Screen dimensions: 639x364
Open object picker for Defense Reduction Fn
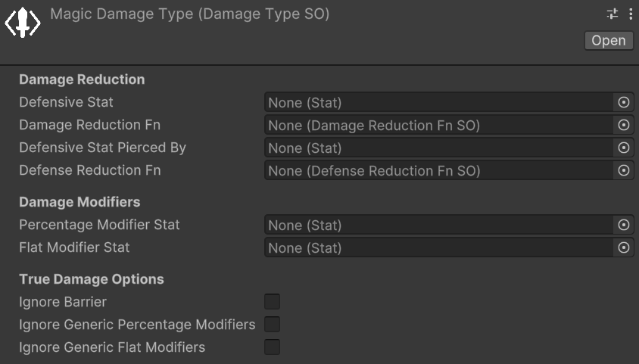(624, 170)
